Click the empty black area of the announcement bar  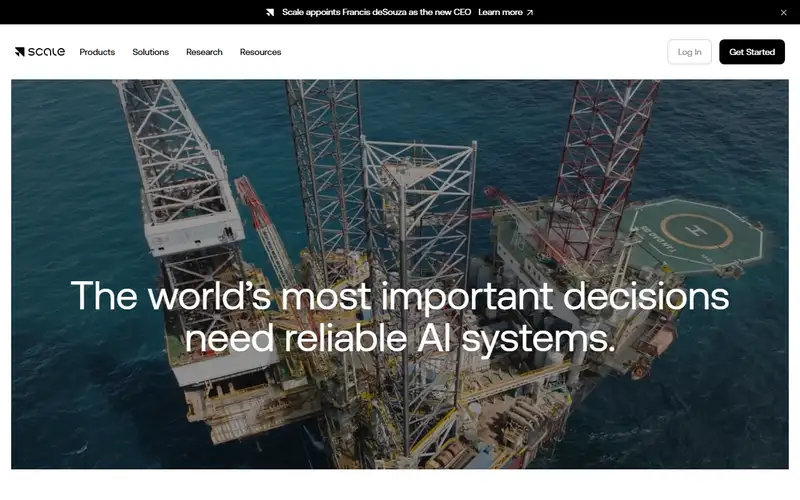tap(133, 12)
